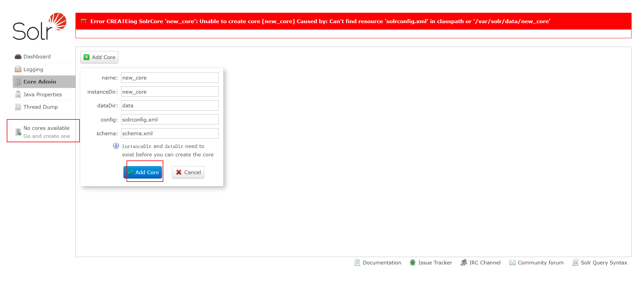The width and height of the screenshot is (644, 300).
Task: Click the Logging icon in sidebar
Action: pos(18,69)
